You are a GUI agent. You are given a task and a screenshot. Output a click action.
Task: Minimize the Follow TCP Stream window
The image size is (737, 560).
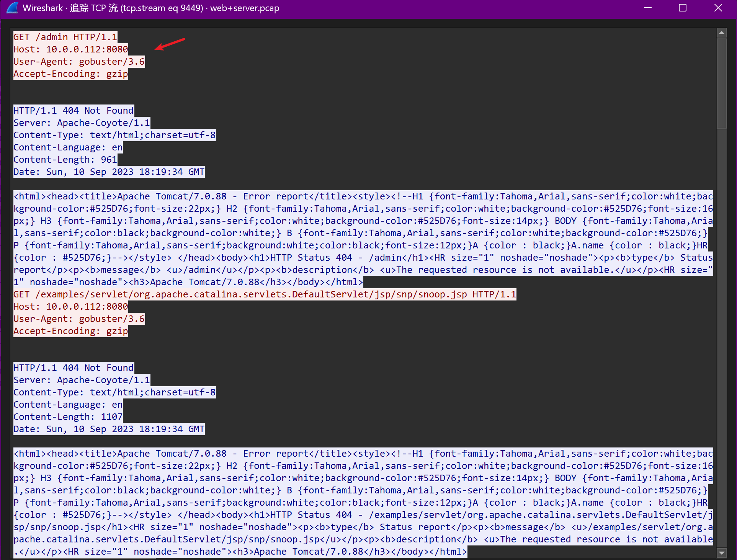tap(648, 8)
